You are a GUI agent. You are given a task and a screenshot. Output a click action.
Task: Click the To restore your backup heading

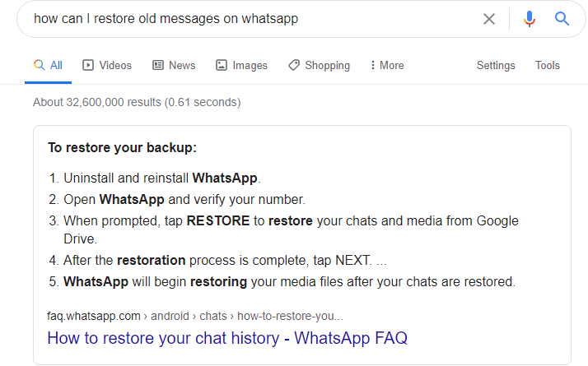click(x=122, y=147)
